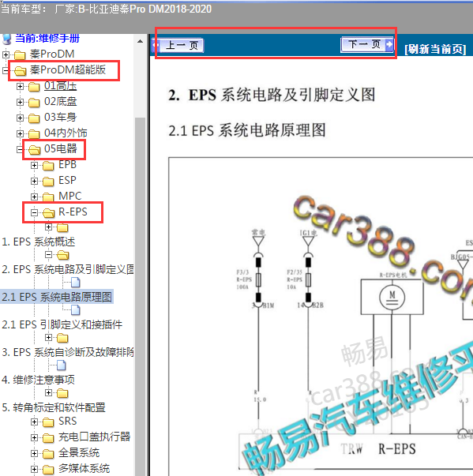The height and width of the screenshot is (476, 473).
Task: Open the 01高压 tree item
Action: (x=60, y=86)
